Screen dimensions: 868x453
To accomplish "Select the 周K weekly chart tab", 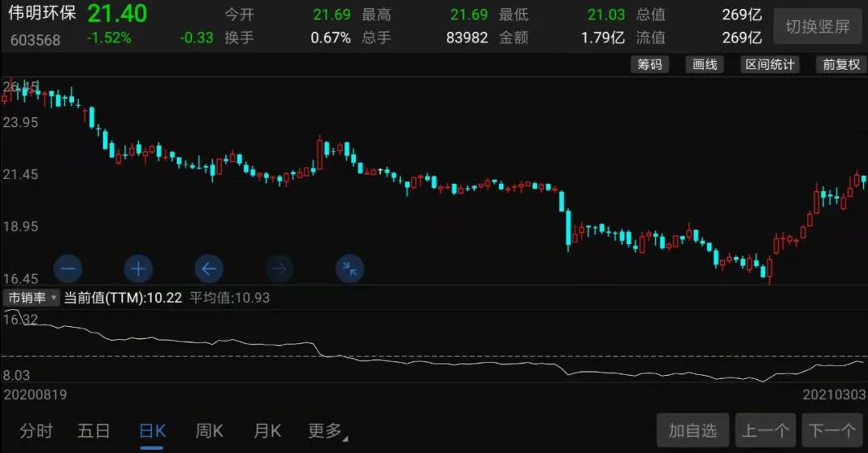I will click(209, 431).
